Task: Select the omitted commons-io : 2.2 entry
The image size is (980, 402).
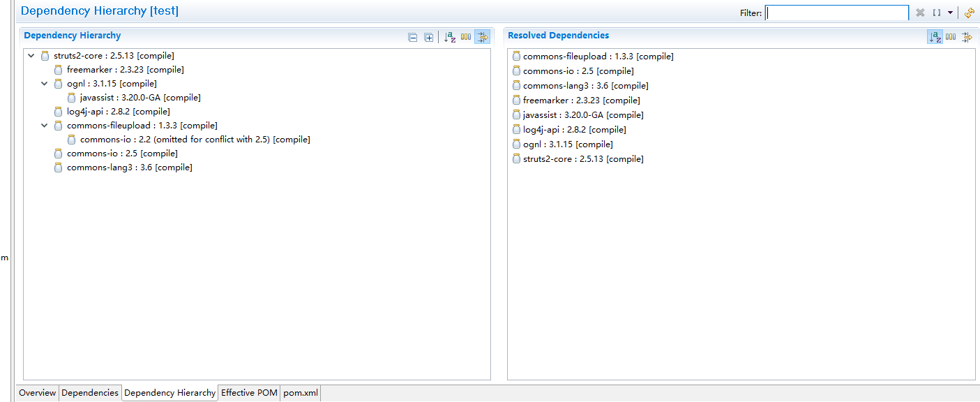Action: coord(195,140)
